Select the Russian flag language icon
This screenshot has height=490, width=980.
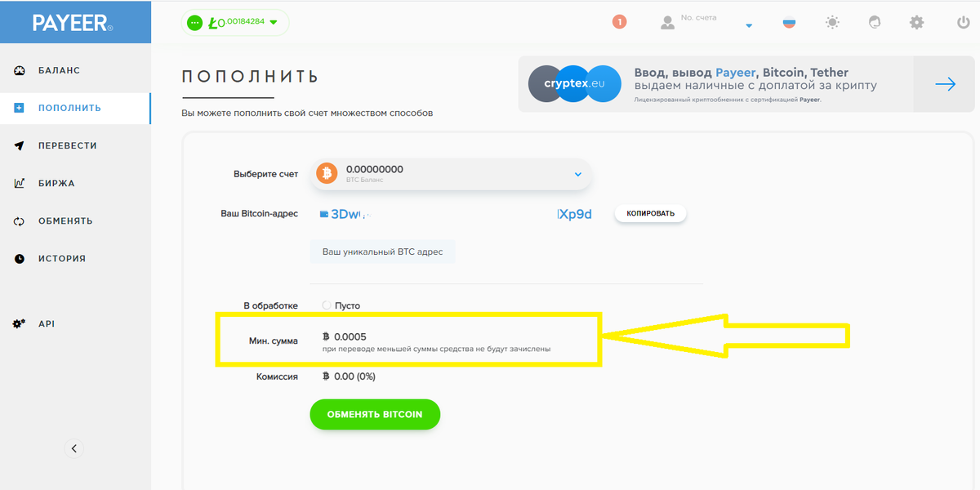789,22
